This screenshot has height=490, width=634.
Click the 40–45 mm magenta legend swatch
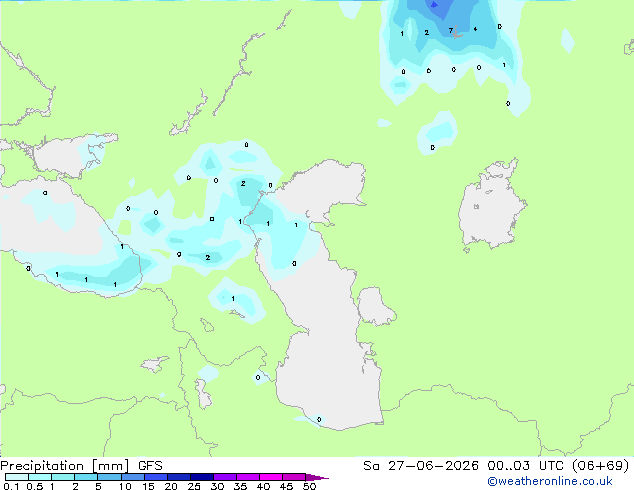(271, 477)
